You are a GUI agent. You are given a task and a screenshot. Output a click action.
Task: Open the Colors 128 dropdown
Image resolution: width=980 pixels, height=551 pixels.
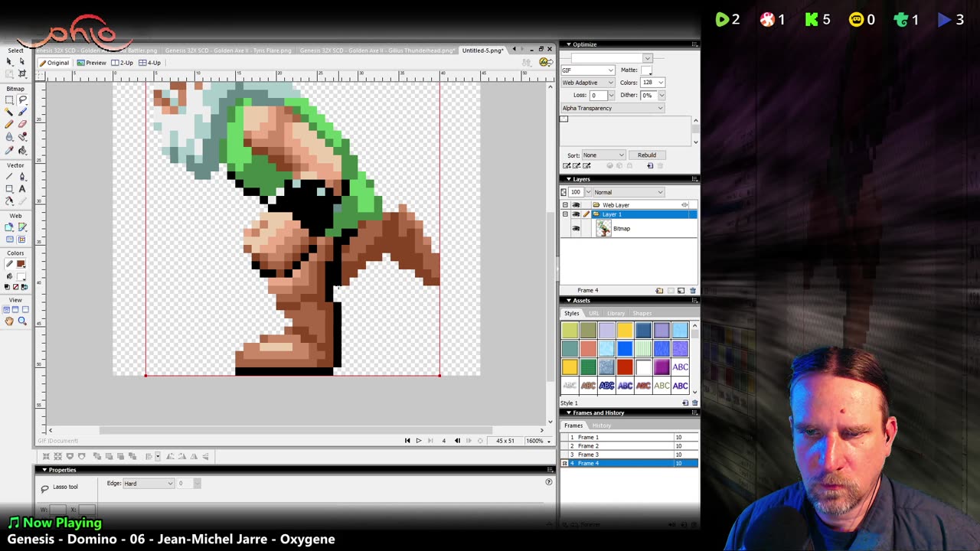(x=653, y=83)
